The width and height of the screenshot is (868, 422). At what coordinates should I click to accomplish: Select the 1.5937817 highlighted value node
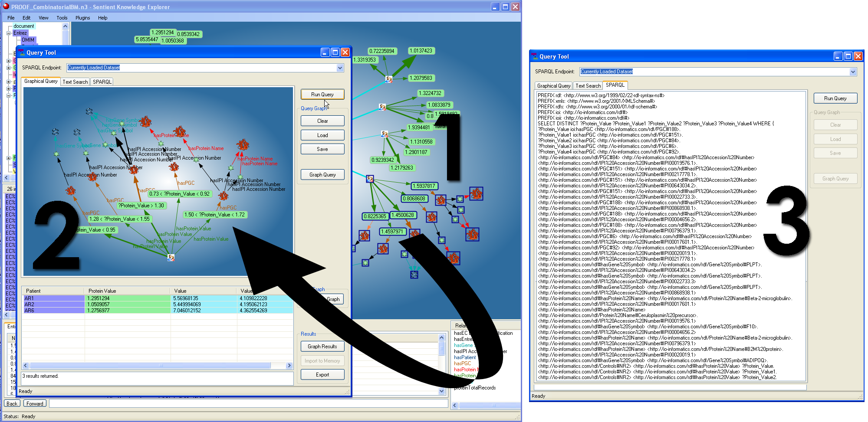coord(424,186)
